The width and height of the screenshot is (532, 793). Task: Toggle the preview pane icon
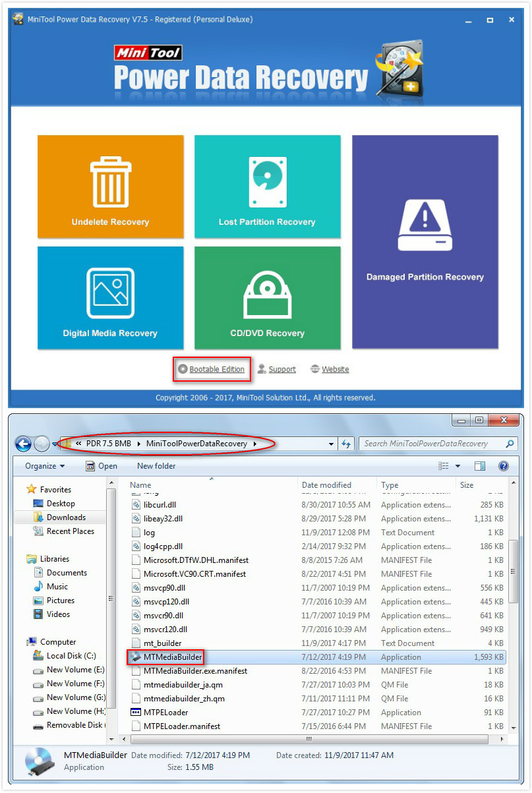480,466
